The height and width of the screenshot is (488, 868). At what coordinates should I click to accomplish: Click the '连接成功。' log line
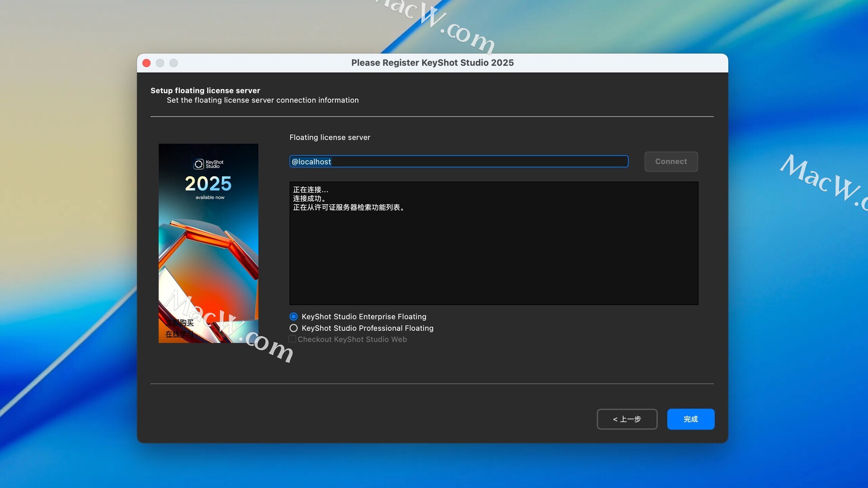click(309, 199)
